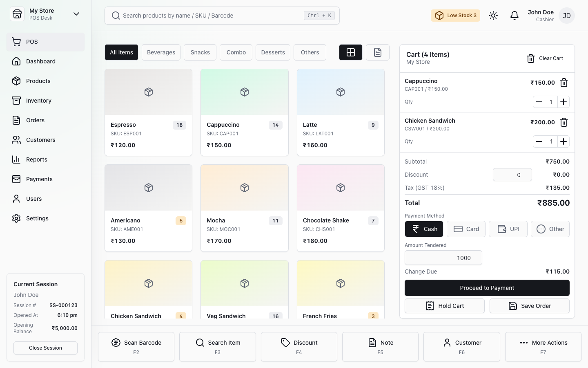This screenshot has width=588, height=368.
Task: Clear the cart
Action: (545, 58)
